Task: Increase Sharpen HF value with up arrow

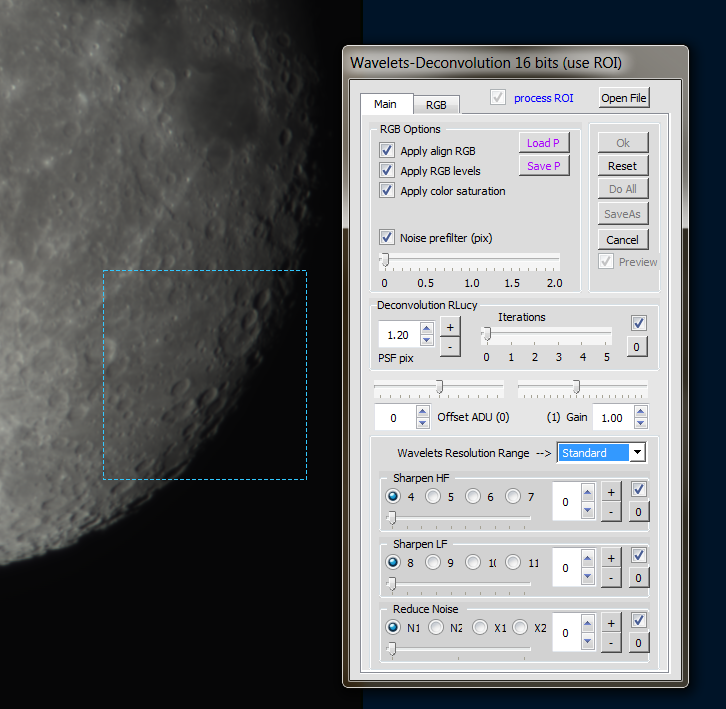Action: (588, 493)
